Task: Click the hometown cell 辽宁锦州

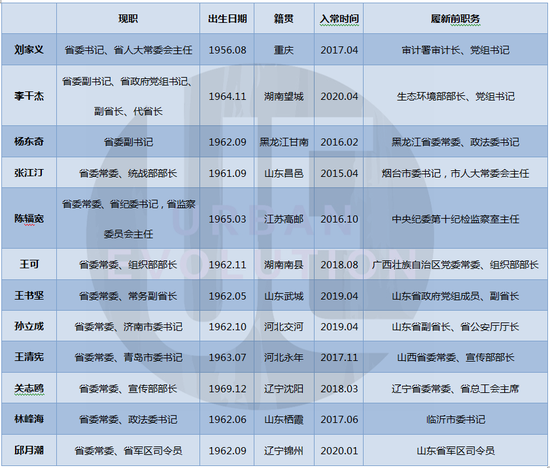Action: point(284,450)
